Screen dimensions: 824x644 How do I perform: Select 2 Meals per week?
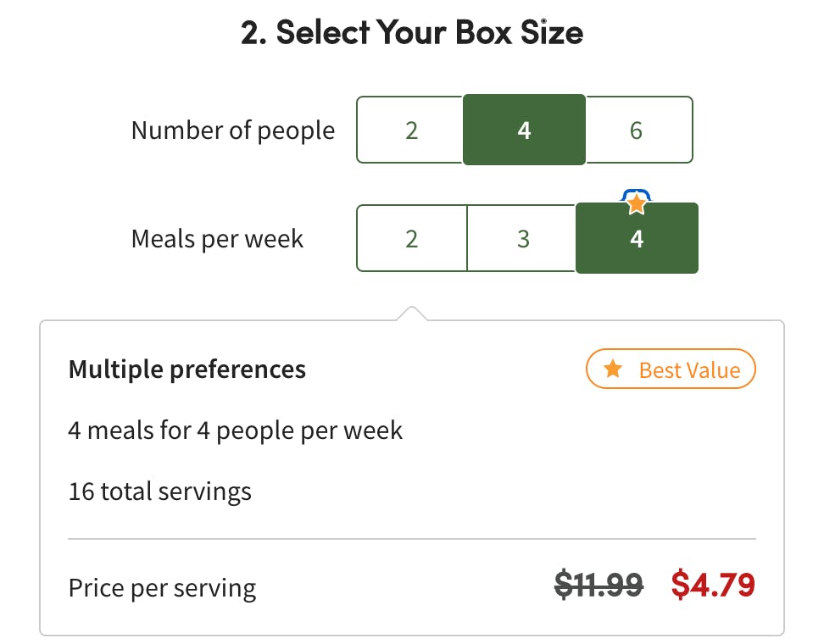(411, 238)
